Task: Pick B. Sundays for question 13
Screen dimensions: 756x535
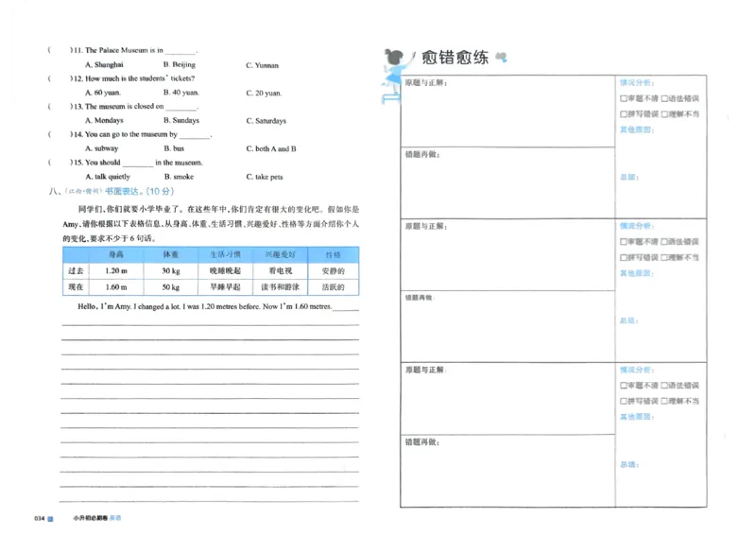Action: pos(181,121)
